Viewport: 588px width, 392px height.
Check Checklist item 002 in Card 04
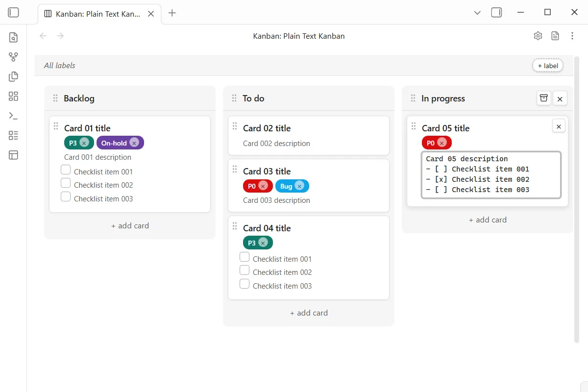(245, 270)
